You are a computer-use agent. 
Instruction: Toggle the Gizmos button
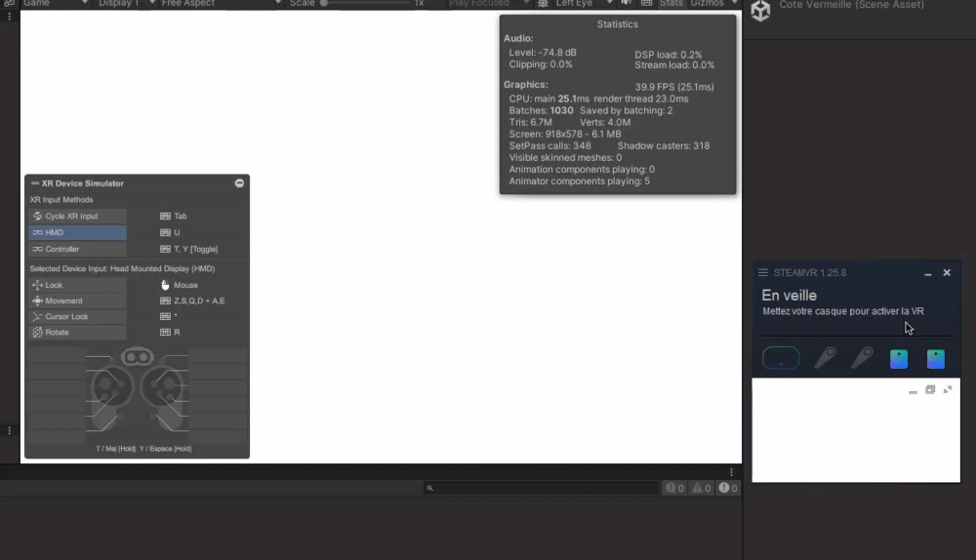point(707,3)
